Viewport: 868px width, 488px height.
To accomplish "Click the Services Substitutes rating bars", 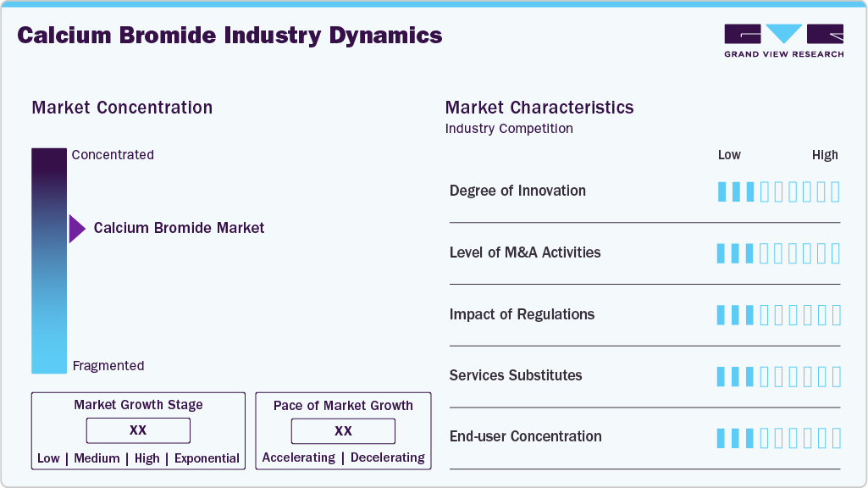I will pos(778,376).
